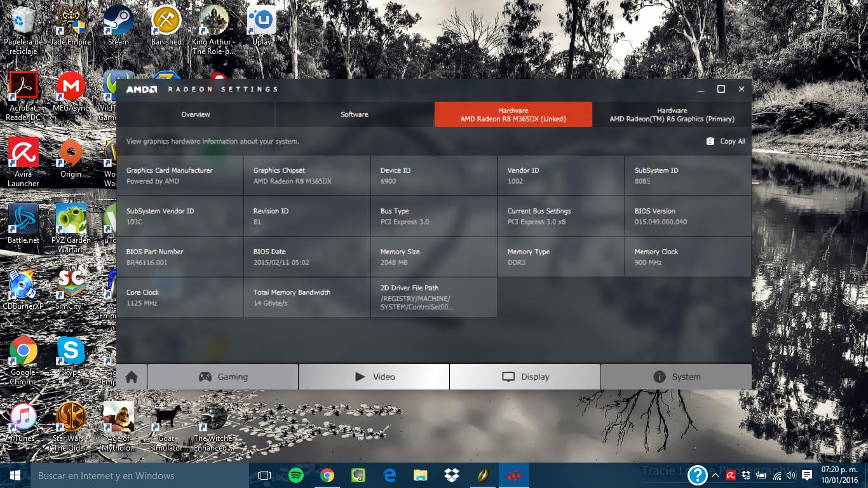Select the Google Chrome desktop shortcut
The image size is (868, 488).
point(24,361)
